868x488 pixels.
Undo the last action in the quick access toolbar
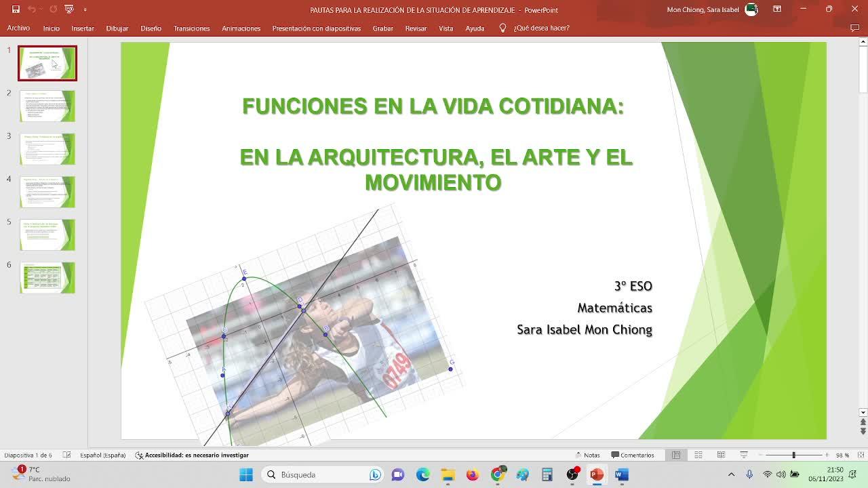[x=33, y=9]
